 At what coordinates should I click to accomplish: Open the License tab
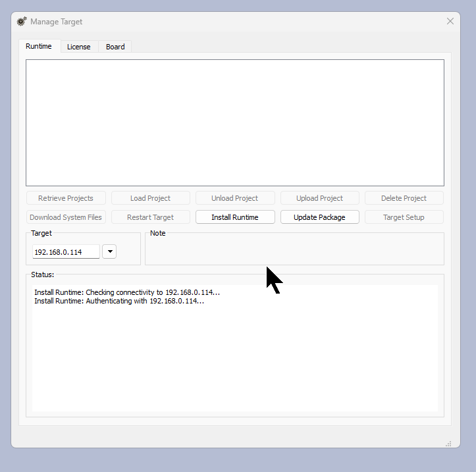[78, 47]
